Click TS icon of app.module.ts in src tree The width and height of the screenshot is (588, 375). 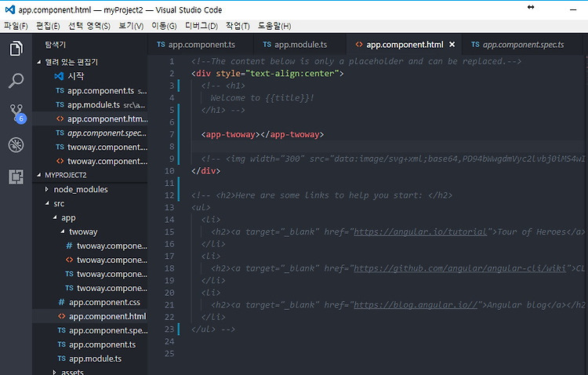coord(61,359)
